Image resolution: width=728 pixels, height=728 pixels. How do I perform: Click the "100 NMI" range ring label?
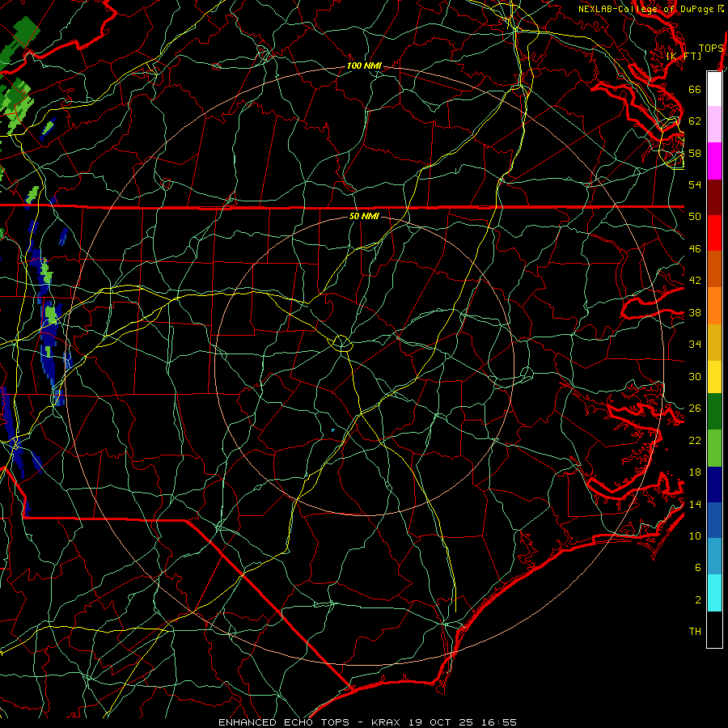[x=364, y=66]
